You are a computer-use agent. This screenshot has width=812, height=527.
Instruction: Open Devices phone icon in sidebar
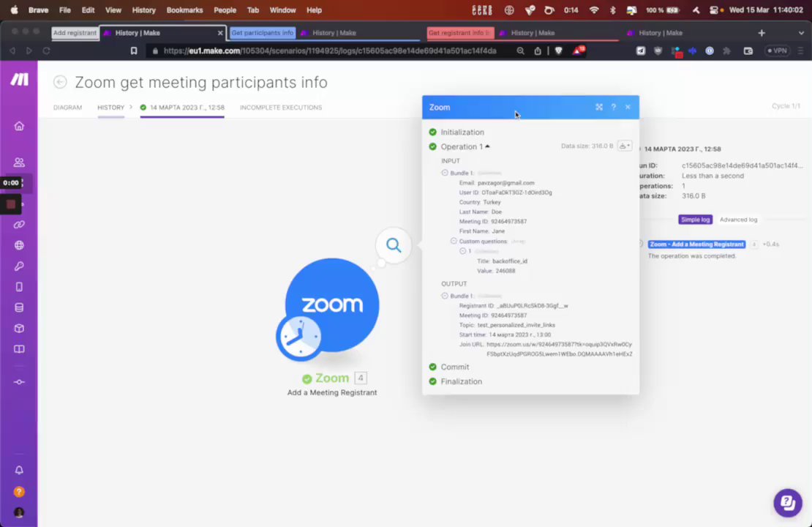point(19,287)
